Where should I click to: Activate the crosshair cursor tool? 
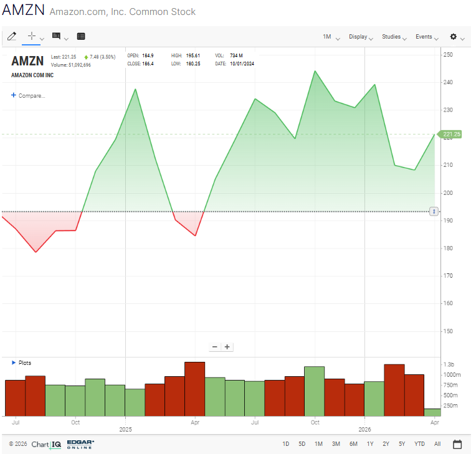[x=31, y=37]
